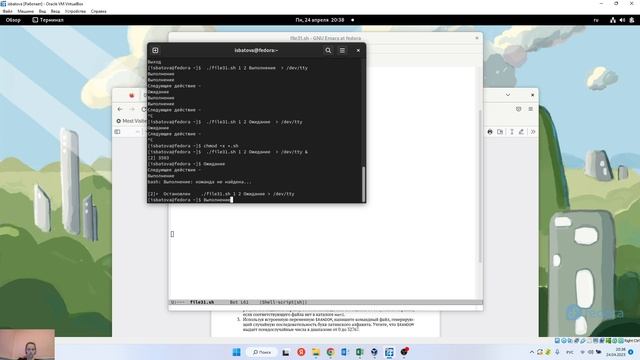
Task: Open Google Chrome from the taskbar
Action: pos(330,352)
